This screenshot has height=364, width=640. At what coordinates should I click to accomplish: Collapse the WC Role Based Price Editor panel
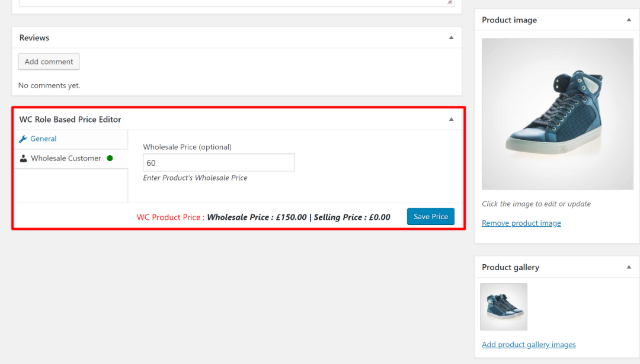451,120
